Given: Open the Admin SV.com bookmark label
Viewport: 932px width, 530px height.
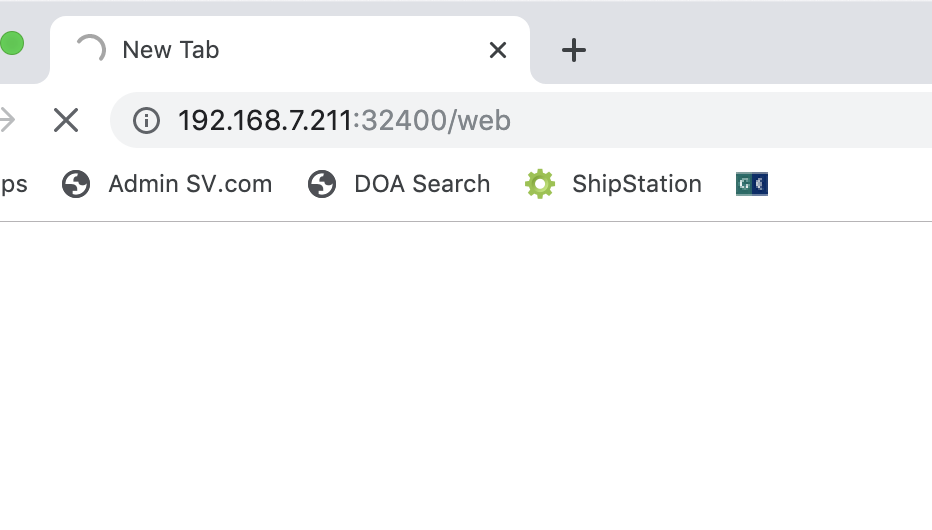Looking at the screenshot, I should pos(190,184).
